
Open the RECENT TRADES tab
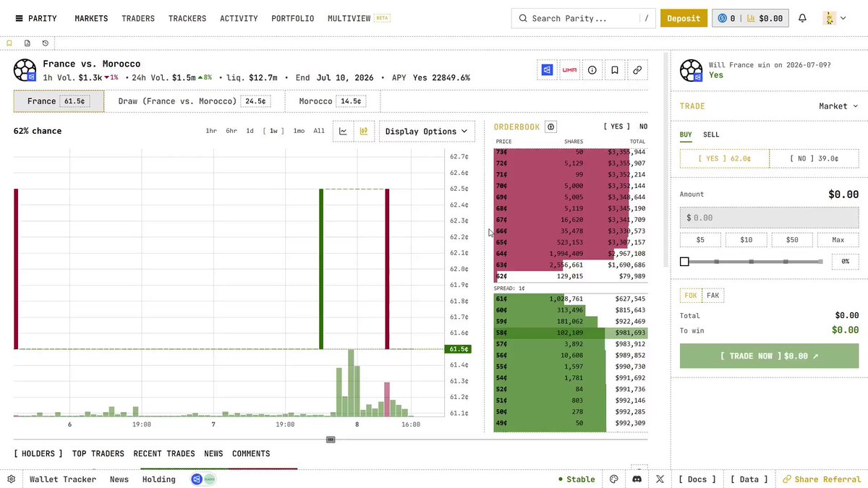coord(164,453)
